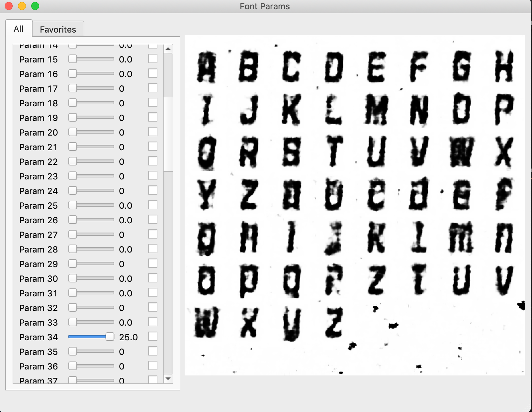Click the Param 37 slider at the bottom
The height and width of the screenshot is (412, 532).
pos(91,380)
